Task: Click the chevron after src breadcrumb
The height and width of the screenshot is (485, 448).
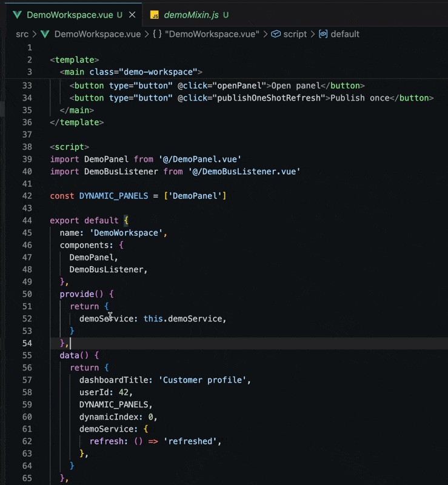Action: pos(35,34)
